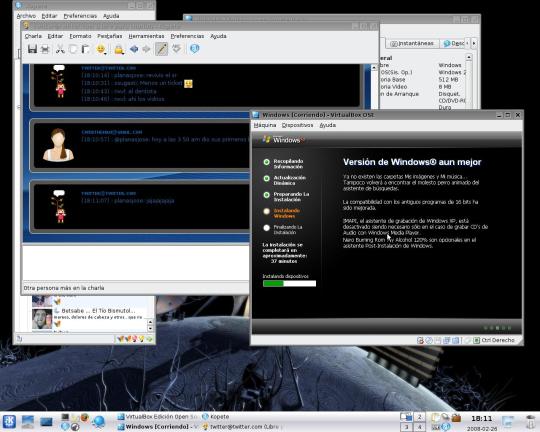Open the Archivo menu in Kopete window
This screenshot has height=432, width=540.
click(x=26, y=16)
